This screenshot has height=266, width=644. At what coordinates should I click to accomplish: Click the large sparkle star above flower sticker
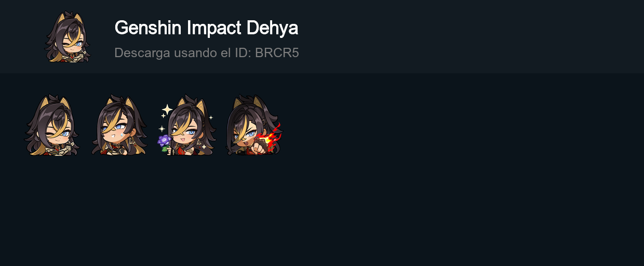pos(167,109)
